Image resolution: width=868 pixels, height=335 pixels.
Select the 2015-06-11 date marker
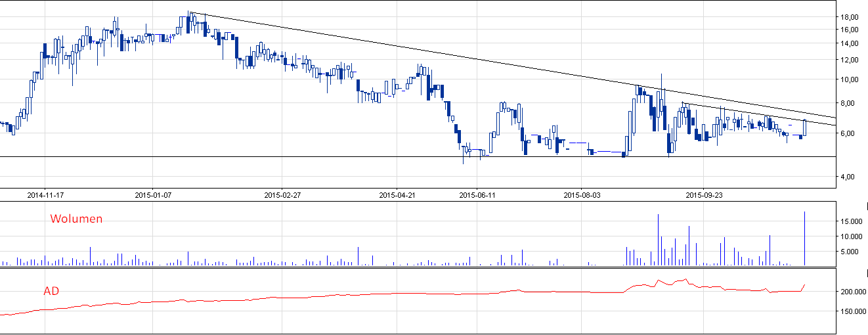tap(477, 195)
